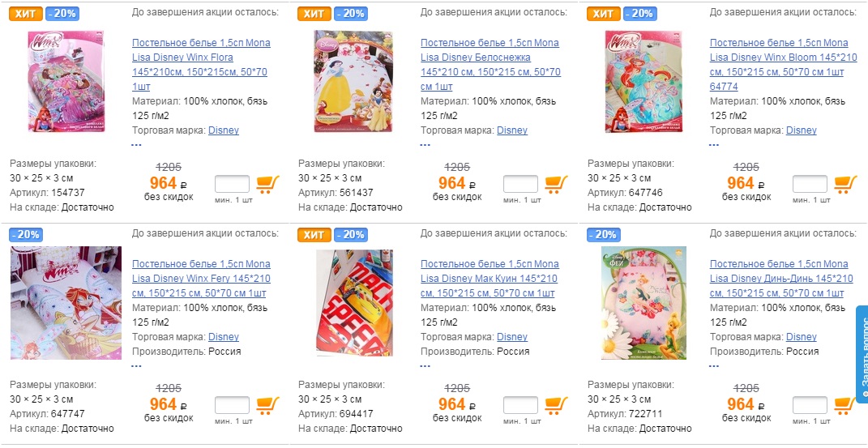868x448 pixels.
Task: Show more details for Winx Bloom product
Action: pos(714,145)
